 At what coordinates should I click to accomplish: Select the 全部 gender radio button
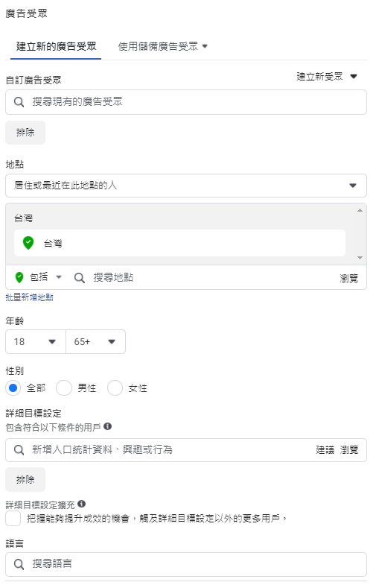click(x=13, y=388)
